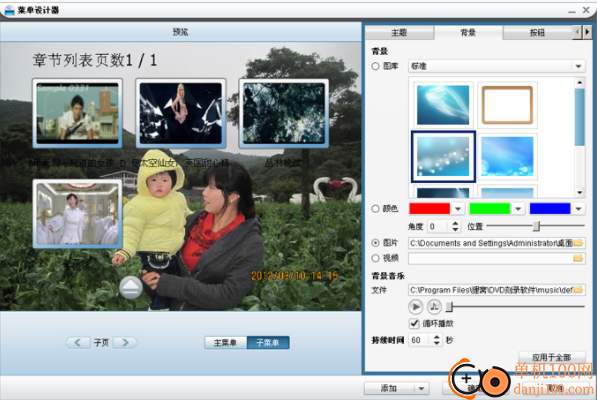The height and width of the screenshot is (400, 597).
Task: Open the 添加 button dropdown arrow
Action: [x=421, y=389]
